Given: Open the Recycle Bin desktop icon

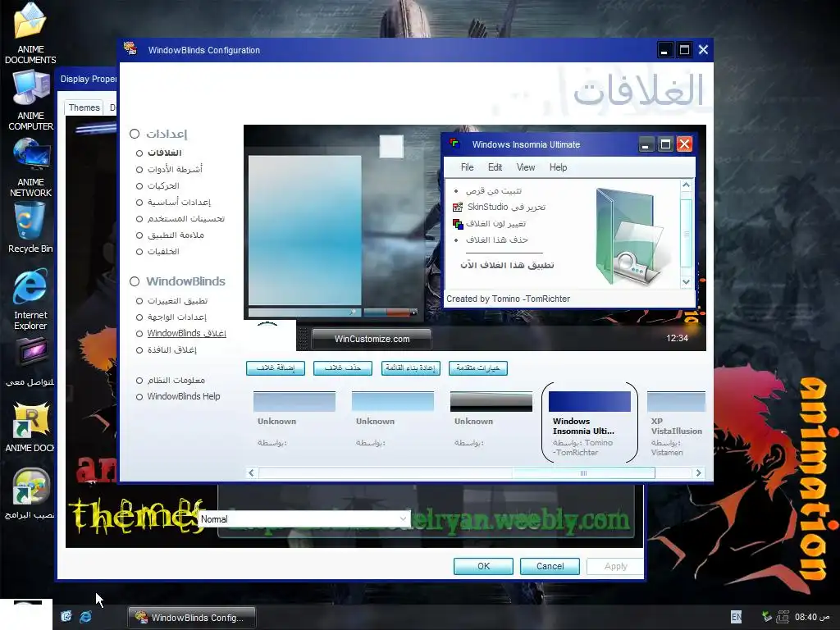Looking at the screenshot, I should point(30,221).
